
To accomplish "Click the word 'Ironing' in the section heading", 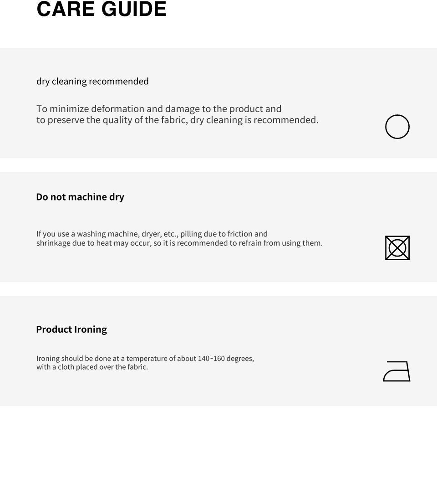I will click(x=91, y=329).
